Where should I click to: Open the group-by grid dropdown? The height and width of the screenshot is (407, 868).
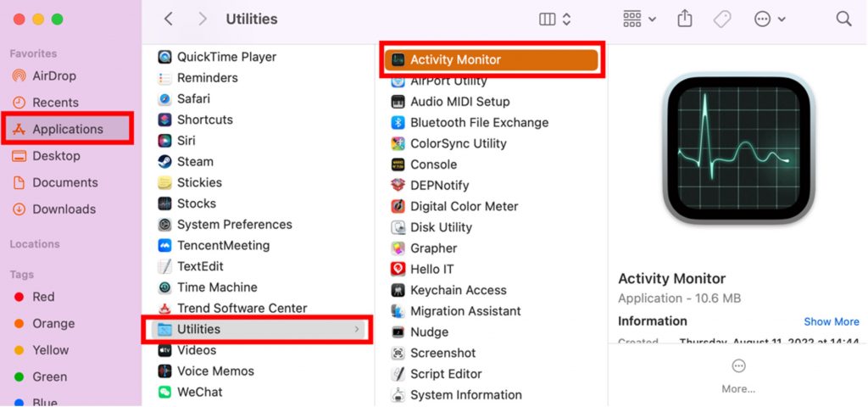639,19
